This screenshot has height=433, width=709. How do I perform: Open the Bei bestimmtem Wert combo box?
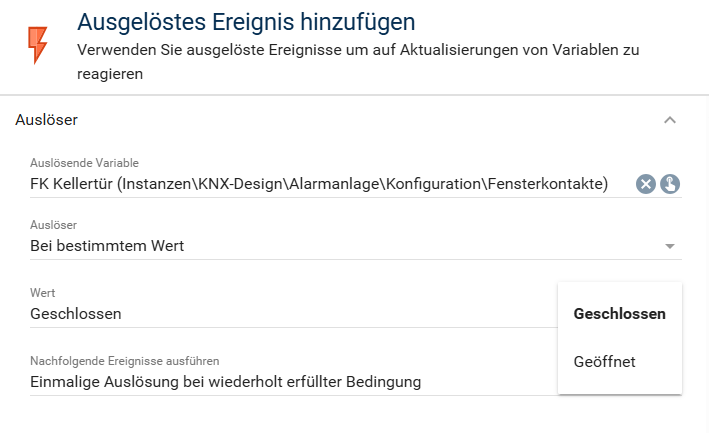[355, 246]
